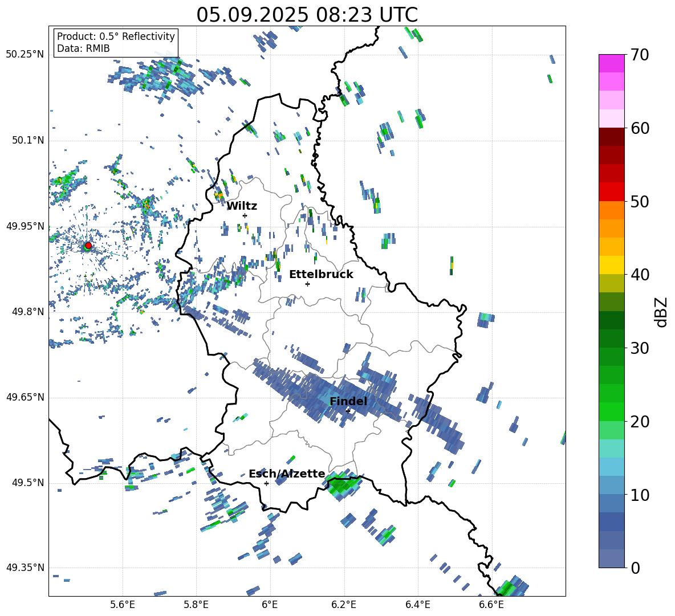Click the 6.6°E longitude label
The image size is (675, 616).
[491, 605]
